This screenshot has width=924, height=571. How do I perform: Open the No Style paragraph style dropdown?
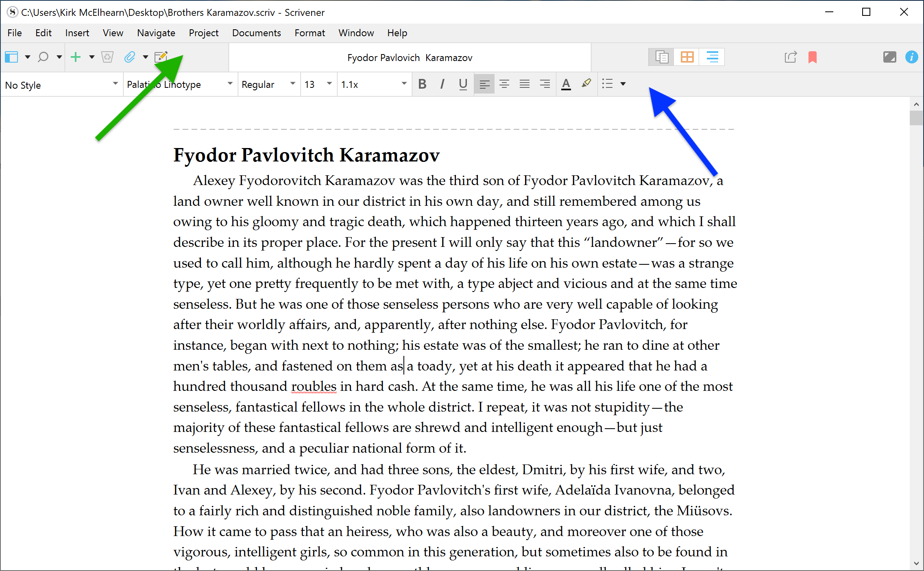(61, 85)
